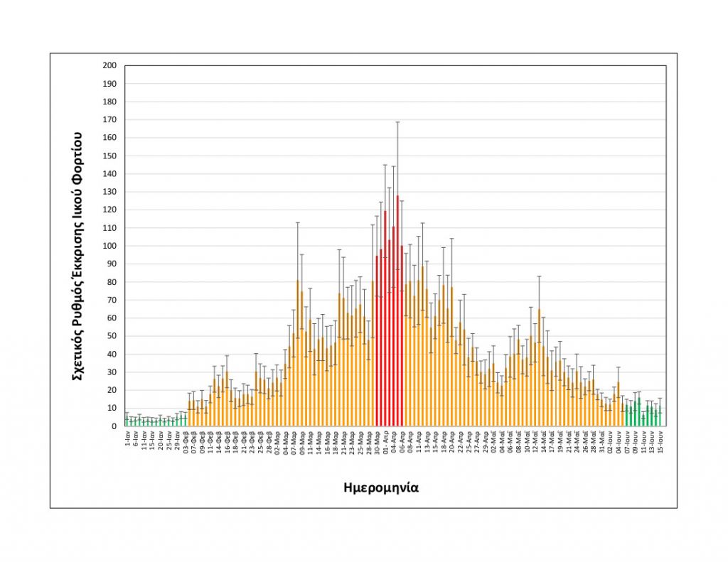
Task: Select the '100' y-axis tick label
Action: click(109, 246)
